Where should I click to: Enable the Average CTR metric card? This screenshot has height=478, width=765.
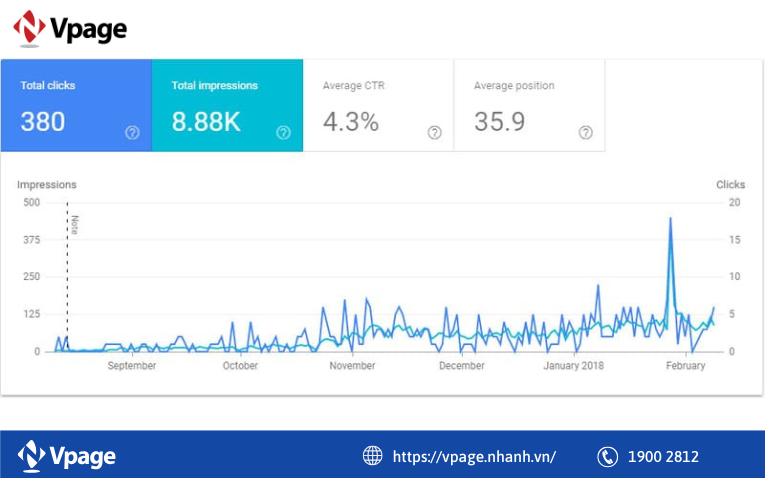point(378,106)
